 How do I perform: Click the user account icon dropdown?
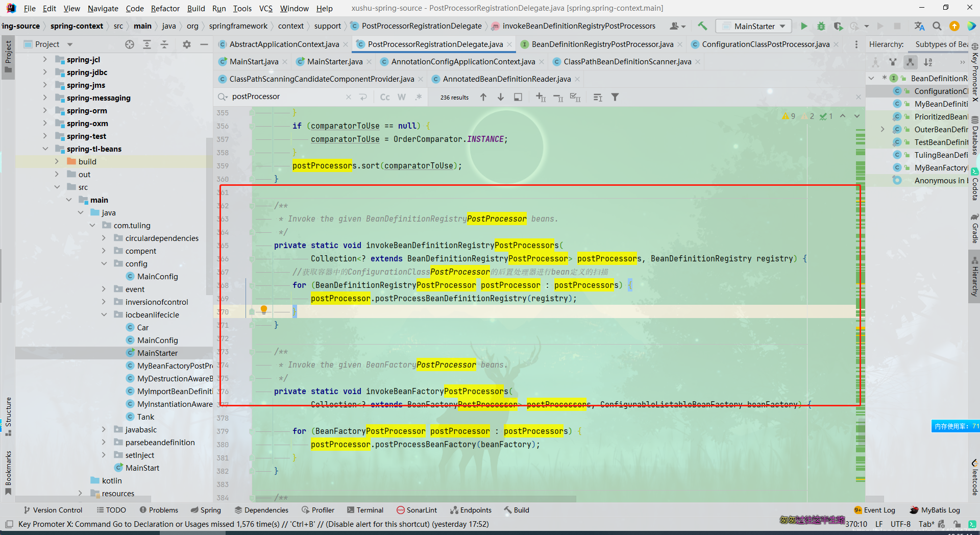point(677,26)
